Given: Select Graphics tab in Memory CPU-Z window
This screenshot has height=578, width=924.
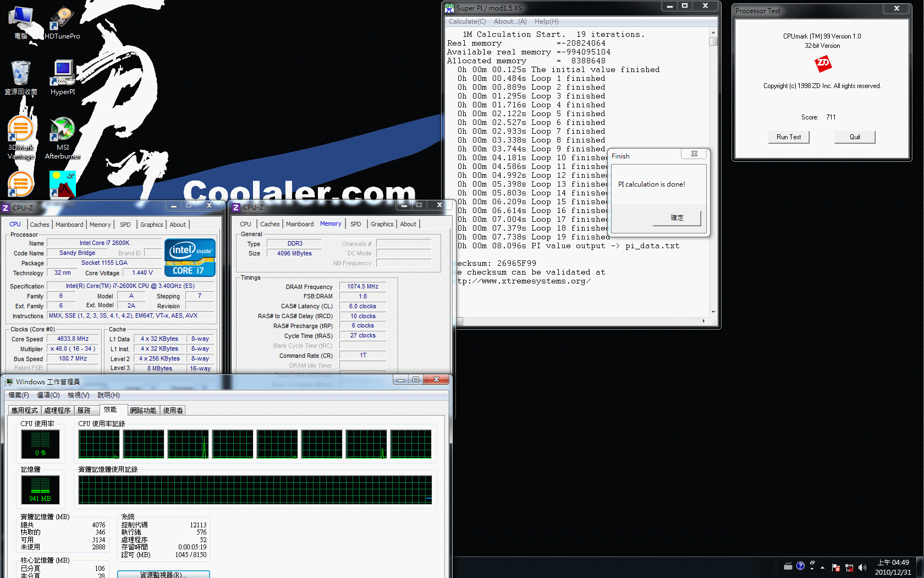Looking at the screenshot, I should point(382,224).
